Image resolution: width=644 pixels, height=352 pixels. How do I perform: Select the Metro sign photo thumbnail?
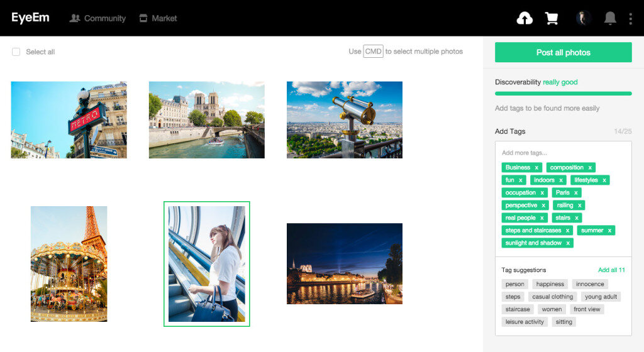(x=69, y=119)
